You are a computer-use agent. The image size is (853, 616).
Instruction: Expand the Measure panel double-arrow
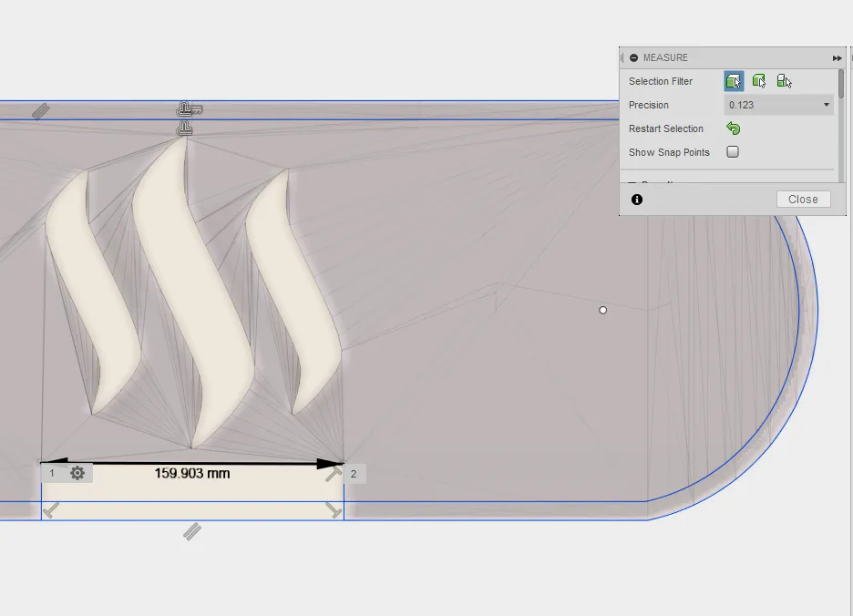[x=837, y=58]
